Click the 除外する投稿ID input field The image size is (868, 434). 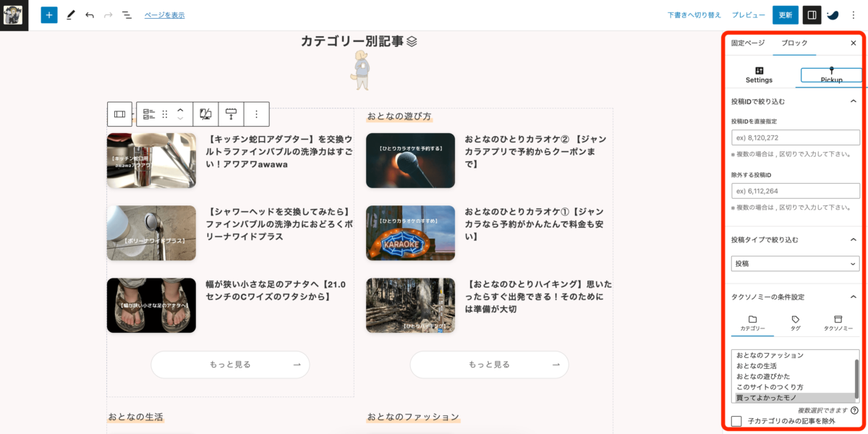tap(796, 191)
